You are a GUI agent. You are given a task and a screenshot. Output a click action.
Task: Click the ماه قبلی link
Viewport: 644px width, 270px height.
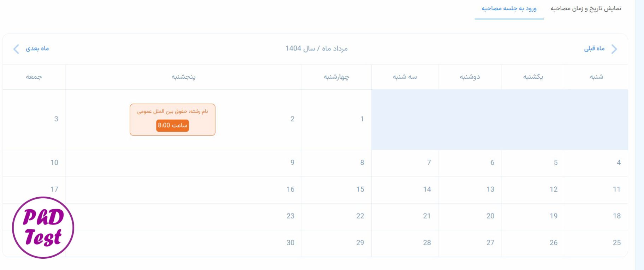[x=594, y=48]
